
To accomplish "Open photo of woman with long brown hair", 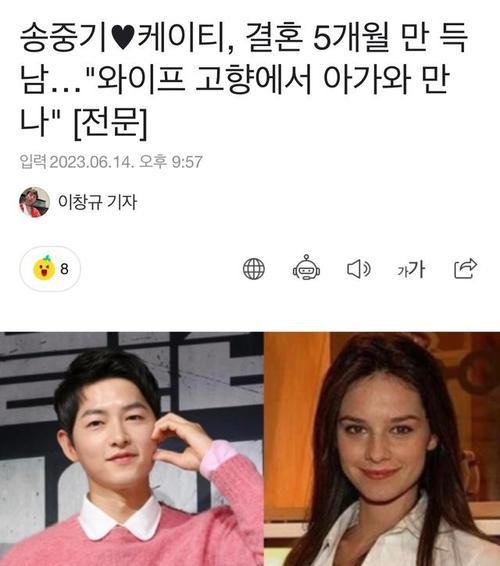I will (x=382, y=449).
